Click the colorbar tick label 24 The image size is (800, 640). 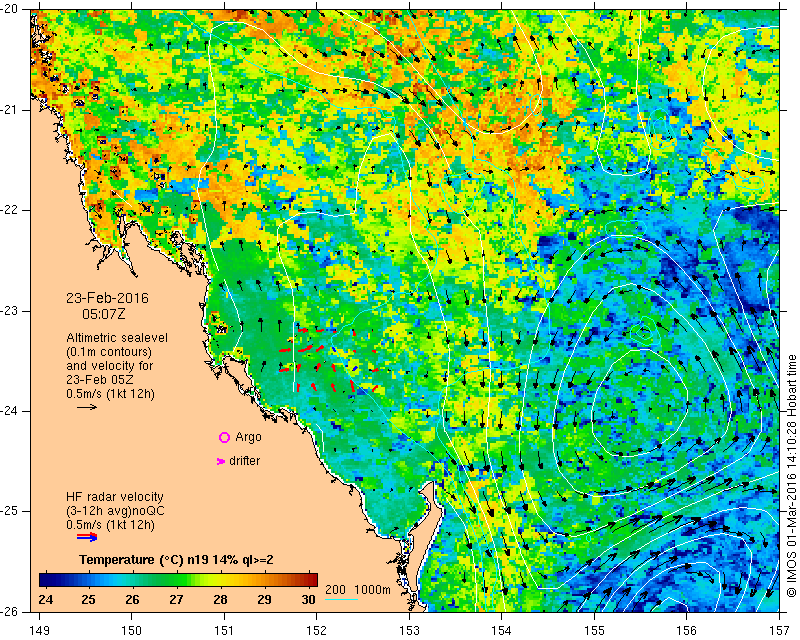pos(45,599)
